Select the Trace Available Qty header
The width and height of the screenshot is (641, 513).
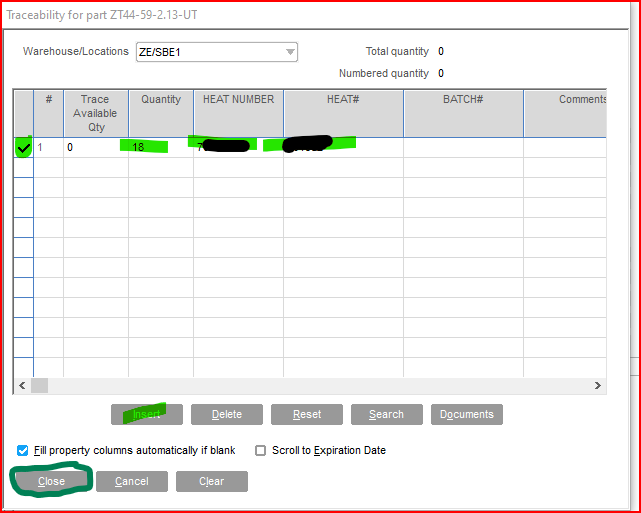coord(95,113)
